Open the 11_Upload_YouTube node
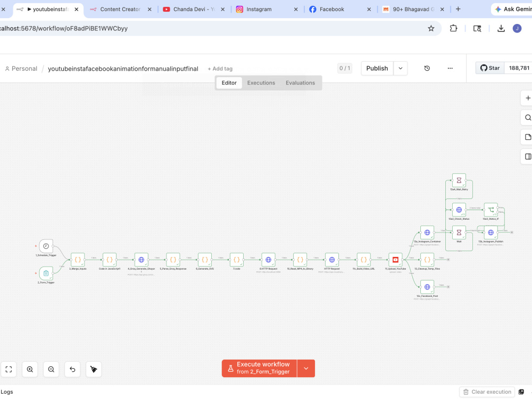This screenshot has width=532, height=399. point(395,260)
